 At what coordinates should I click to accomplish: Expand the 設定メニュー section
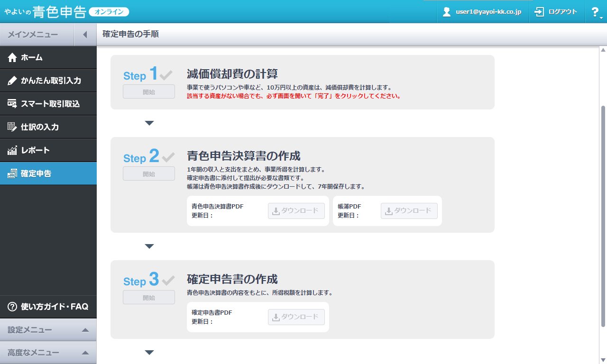[48, 330]
